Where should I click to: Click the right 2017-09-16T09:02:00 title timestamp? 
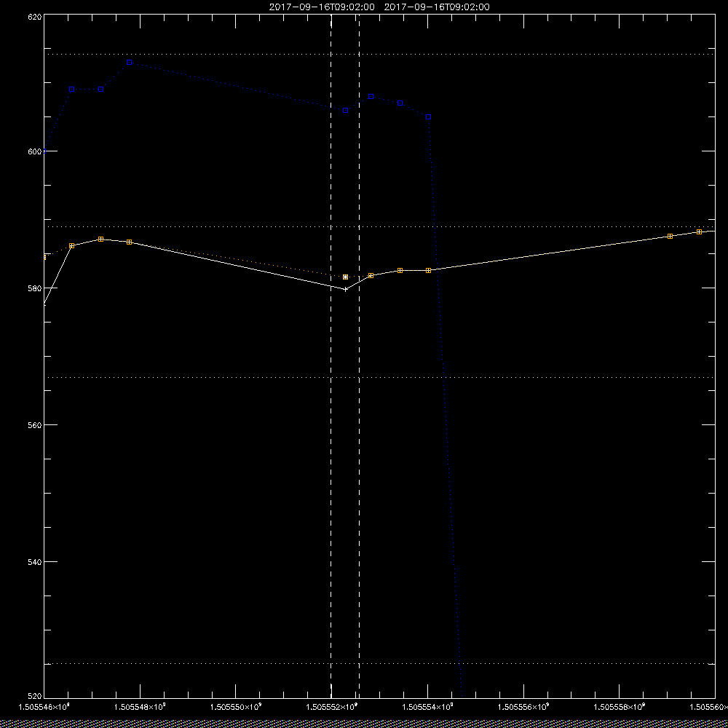point(437,7)
